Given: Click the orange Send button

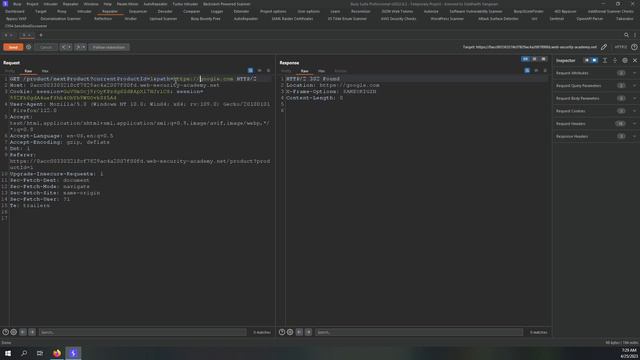Looking at the screenshot, I should [x=13, y=47].
